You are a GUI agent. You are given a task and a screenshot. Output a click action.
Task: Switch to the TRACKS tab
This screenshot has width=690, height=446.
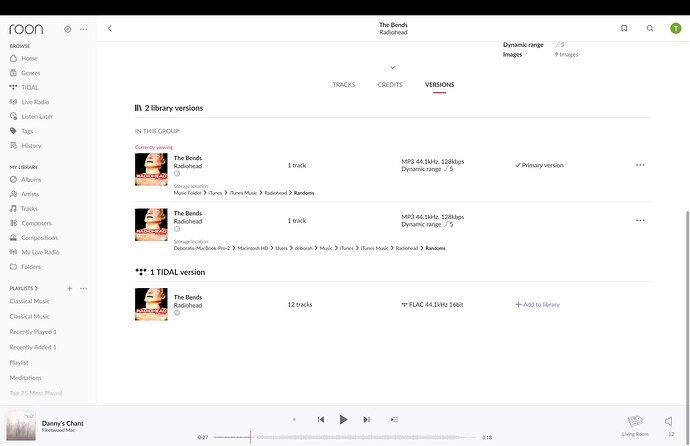point(344,84)
